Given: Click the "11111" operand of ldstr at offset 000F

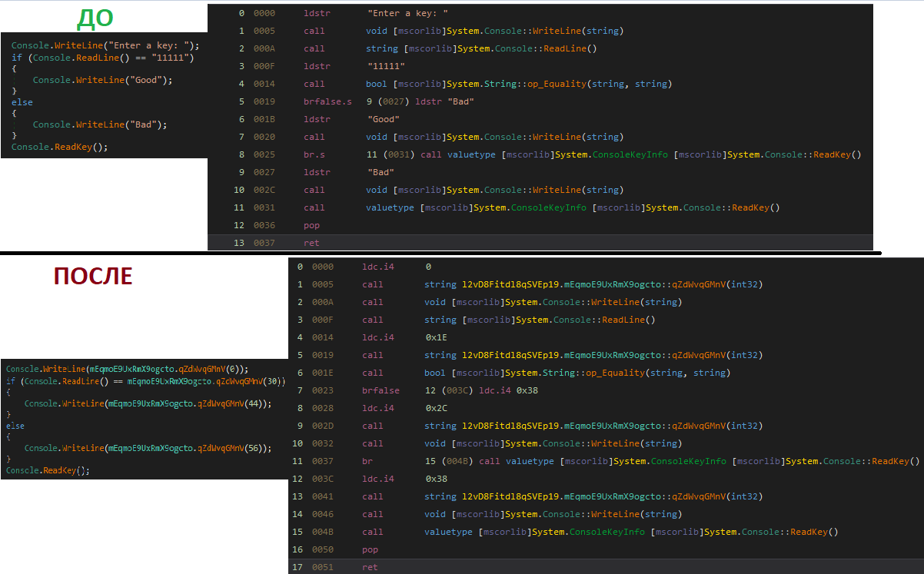Looking at the screenshot, I should click(x=387, y=66).
